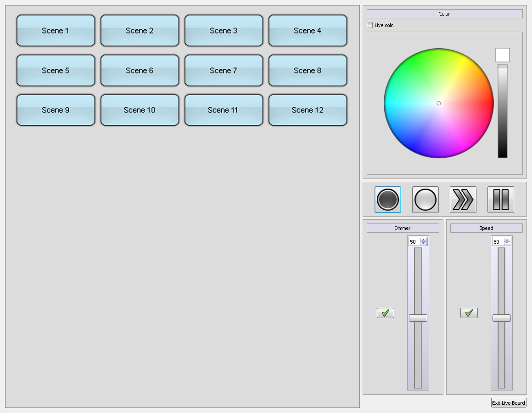Click the white color preview swatch
Viewport: 532px width, 413px height.
point(503,55)
